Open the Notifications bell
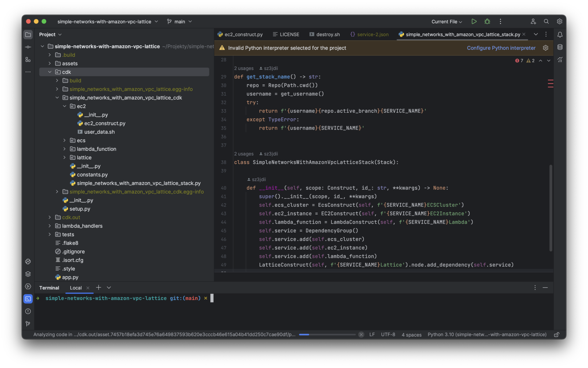 tap(560, 35)
